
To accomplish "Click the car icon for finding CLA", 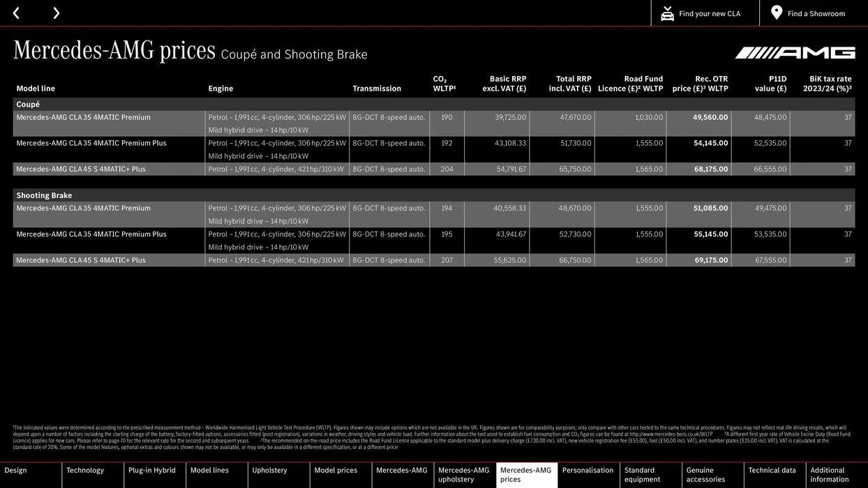I will click(667, 13).
